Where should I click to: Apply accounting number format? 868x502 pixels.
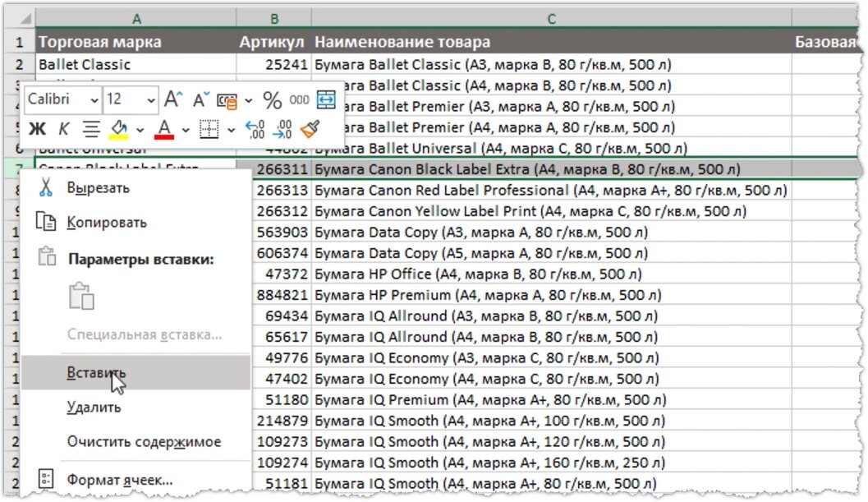pos(227,100)
